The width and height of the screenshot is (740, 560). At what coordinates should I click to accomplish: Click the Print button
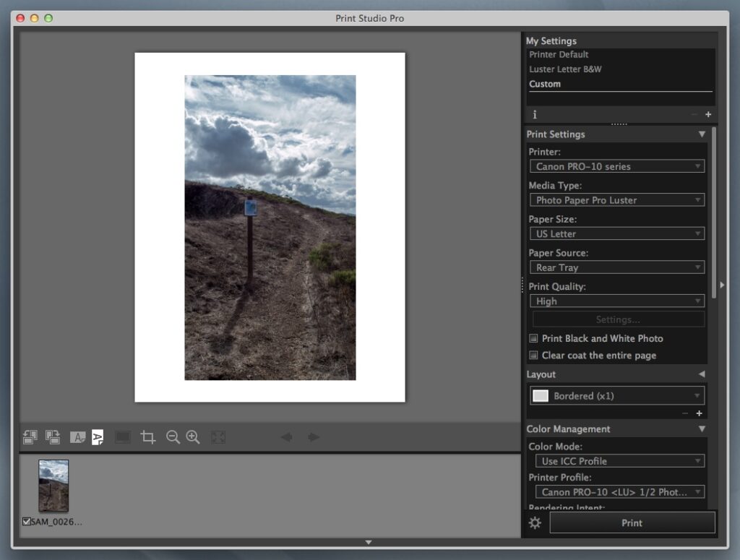[x=632, y=523]
